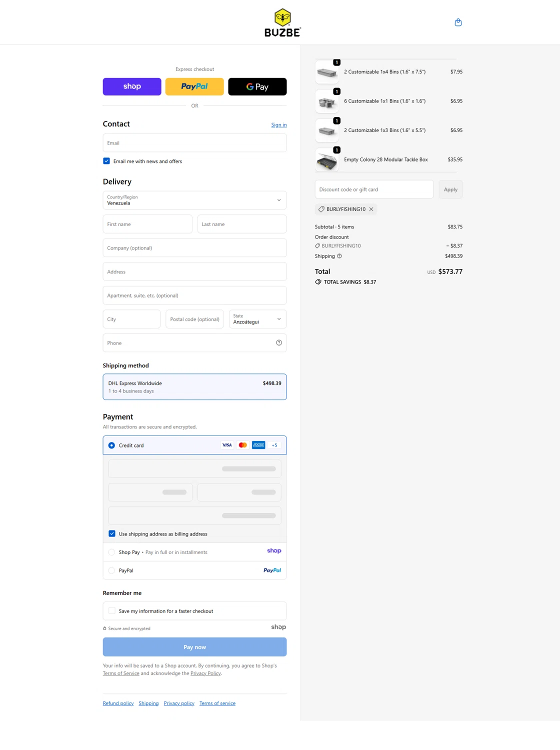Screen dimensions: 560x750
Task: Click the quantity badge on 1x4 Bins
Action: point(337,62)
